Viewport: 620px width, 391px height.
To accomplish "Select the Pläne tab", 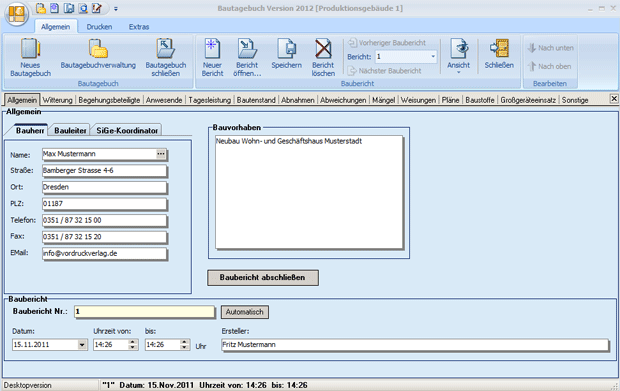I will pyautogui.click(x=450, y=100).
